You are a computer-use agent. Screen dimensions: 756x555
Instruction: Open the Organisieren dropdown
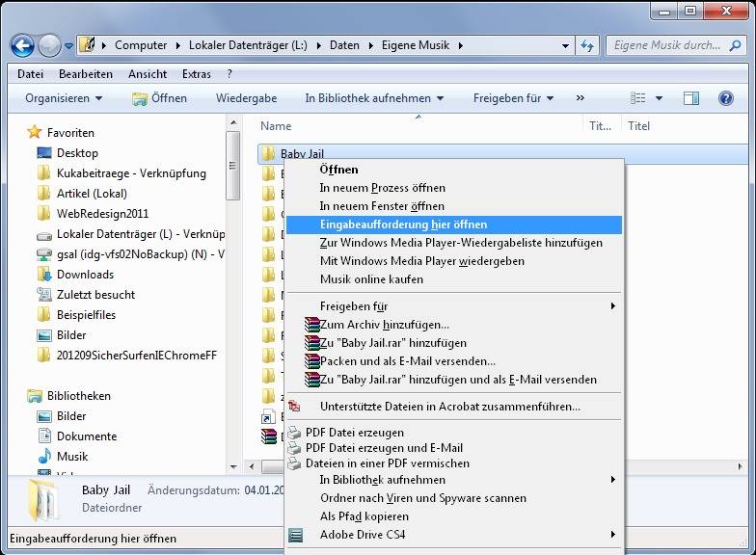[x=64, y=98]
